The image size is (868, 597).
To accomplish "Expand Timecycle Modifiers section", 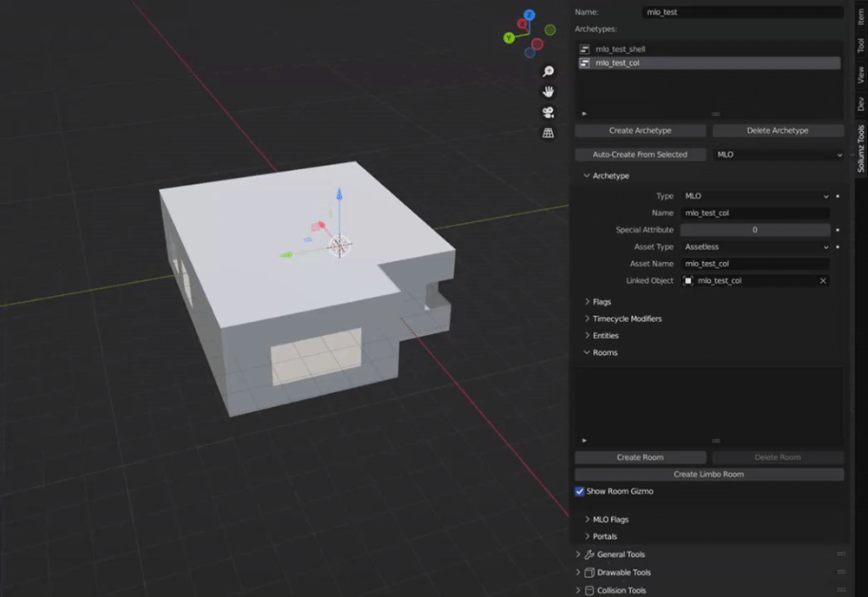I will [x=587, y=319].
